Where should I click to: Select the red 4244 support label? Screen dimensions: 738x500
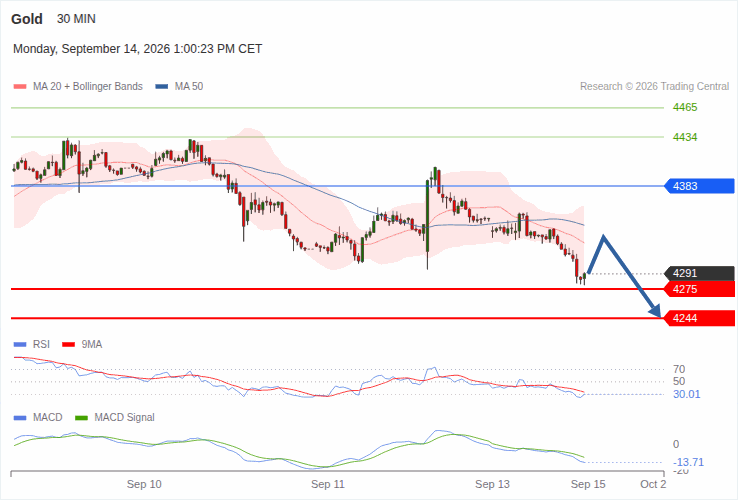700,318
